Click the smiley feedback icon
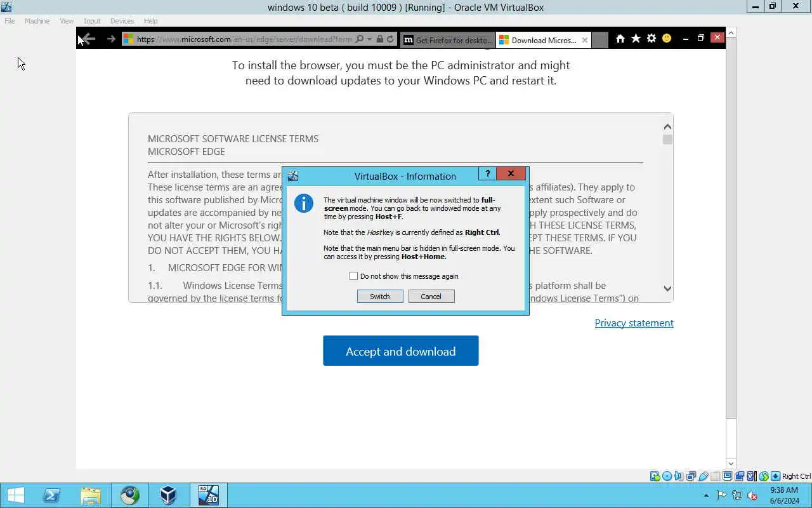Image resolution: width=812 pixels, height=508 pixels. (x=667, y=39)
